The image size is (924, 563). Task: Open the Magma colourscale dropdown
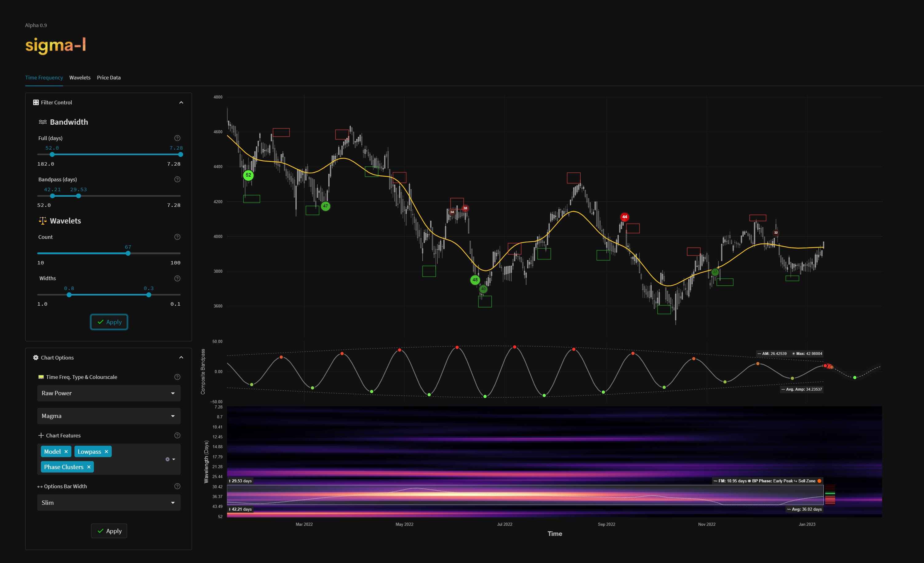pos(109,416)
